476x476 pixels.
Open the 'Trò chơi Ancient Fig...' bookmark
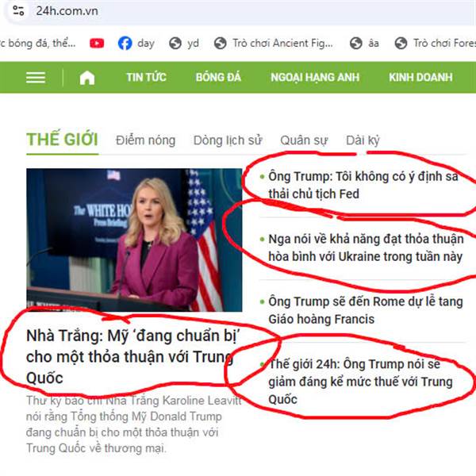tap(274, 43)
